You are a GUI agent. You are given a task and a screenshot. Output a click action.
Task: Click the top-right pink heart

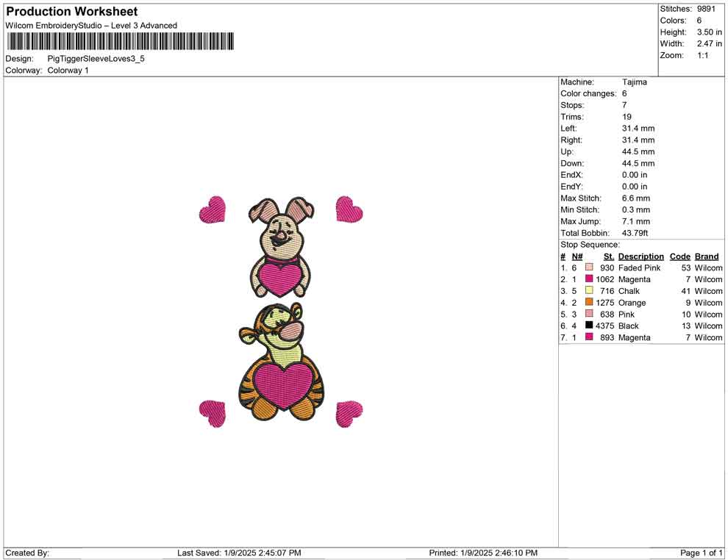point(349,209)
